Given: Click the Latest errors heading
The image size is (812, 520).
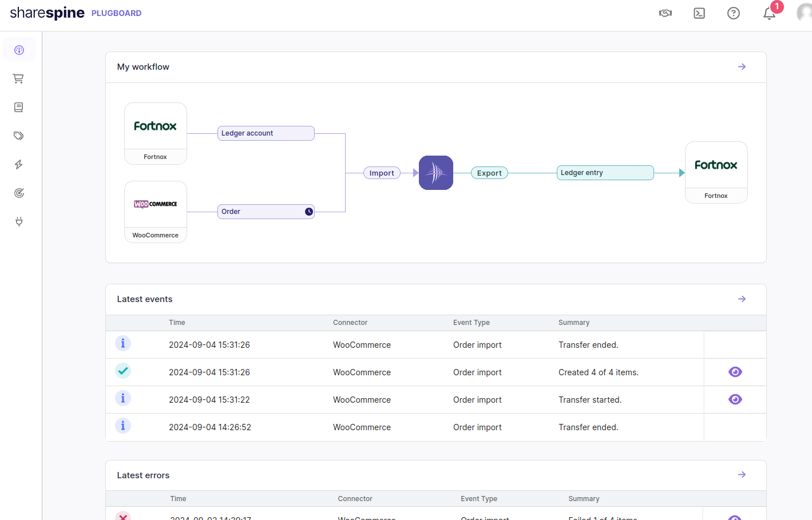Looking at the screenshot, I should coord(143,475).
